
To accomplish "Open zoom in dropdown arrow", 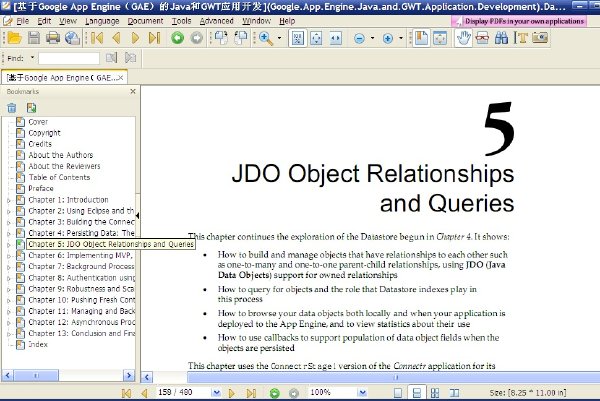I will click(401, 38).
